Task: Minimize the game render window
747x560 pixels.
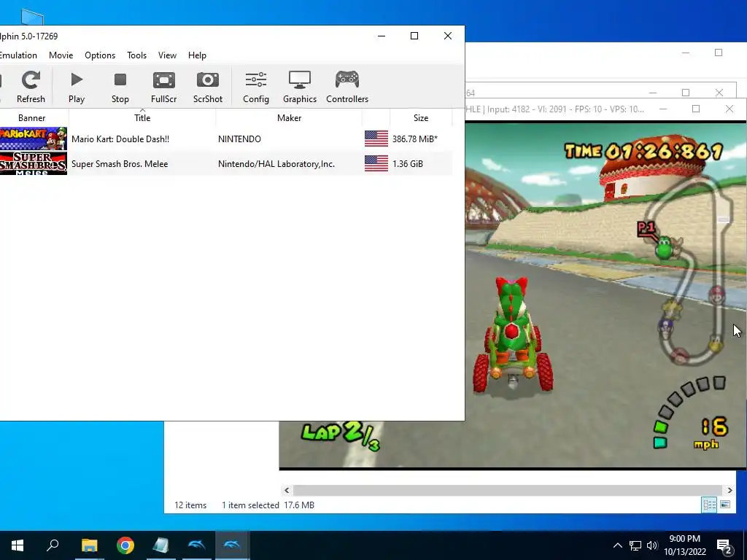Action: point(662,109)
